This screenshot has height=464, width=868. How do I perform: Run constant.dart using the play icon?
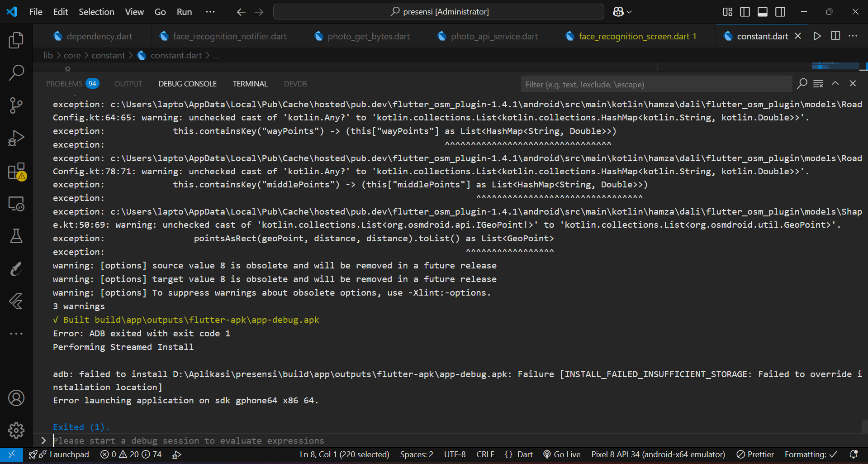[817, 36]
